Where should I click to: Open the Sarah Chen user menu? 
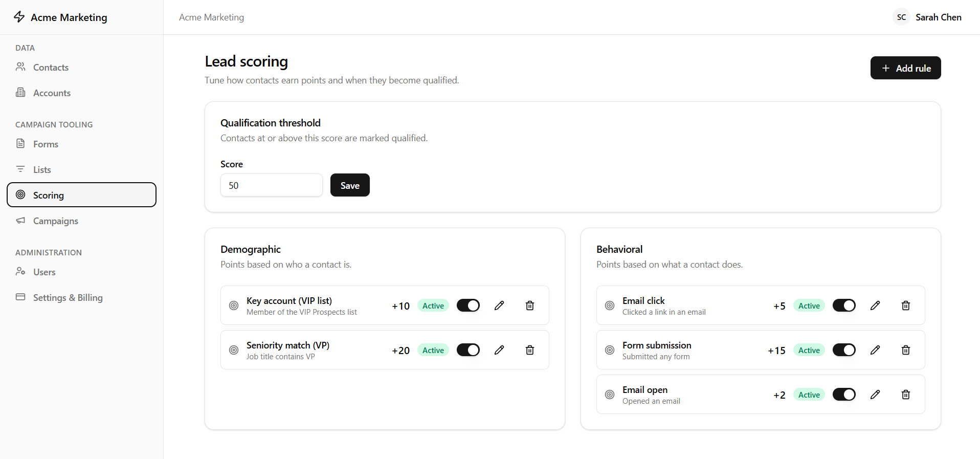click(x=927, y=17)
